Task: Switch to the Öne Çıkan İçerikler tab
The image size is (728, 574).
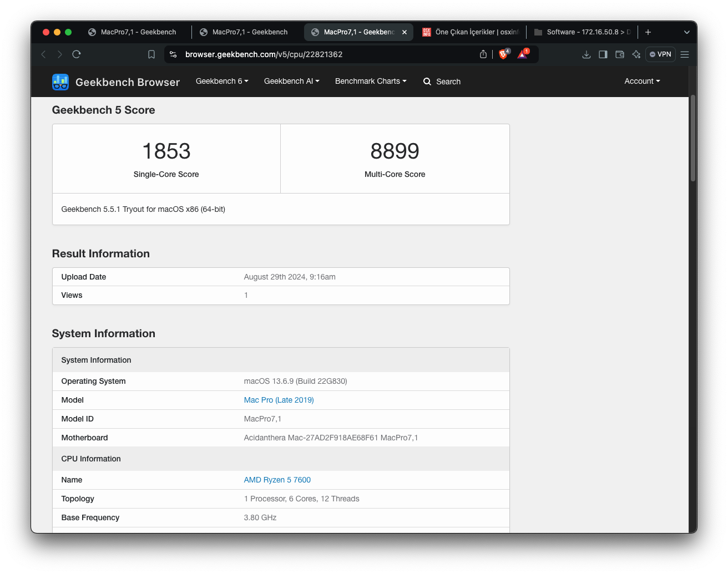Action: click(x=471, y=32)
